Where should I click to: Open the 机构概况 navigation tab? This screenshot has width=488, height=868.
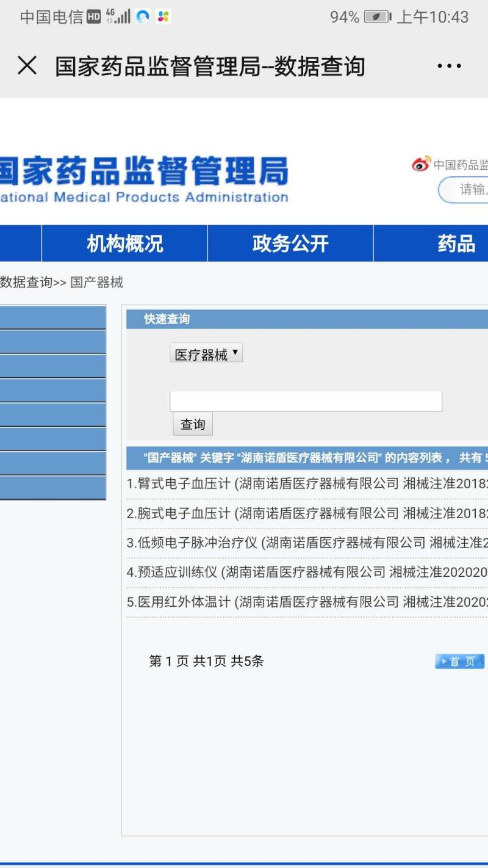coord(124,244)
